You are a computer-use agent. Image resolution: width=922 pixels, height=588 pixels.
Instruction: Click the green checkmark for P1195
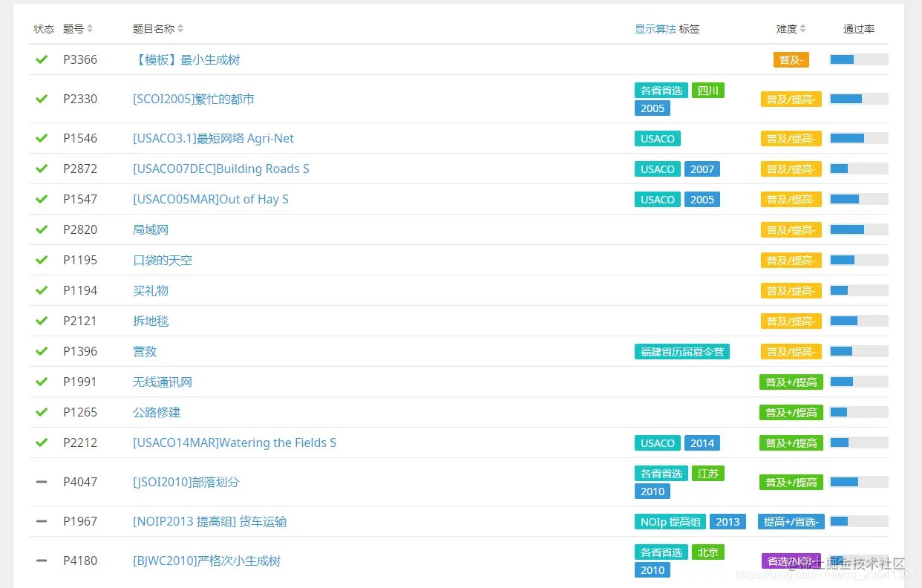pos(42,260)
